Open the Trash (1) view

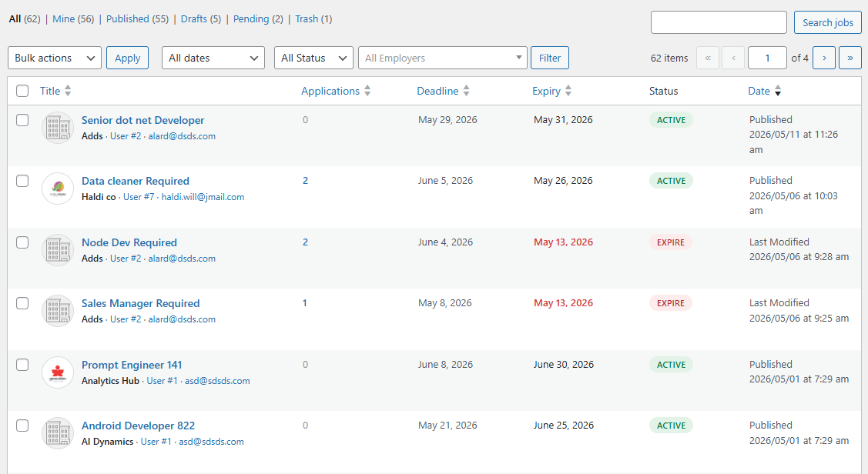coord(313,18)
